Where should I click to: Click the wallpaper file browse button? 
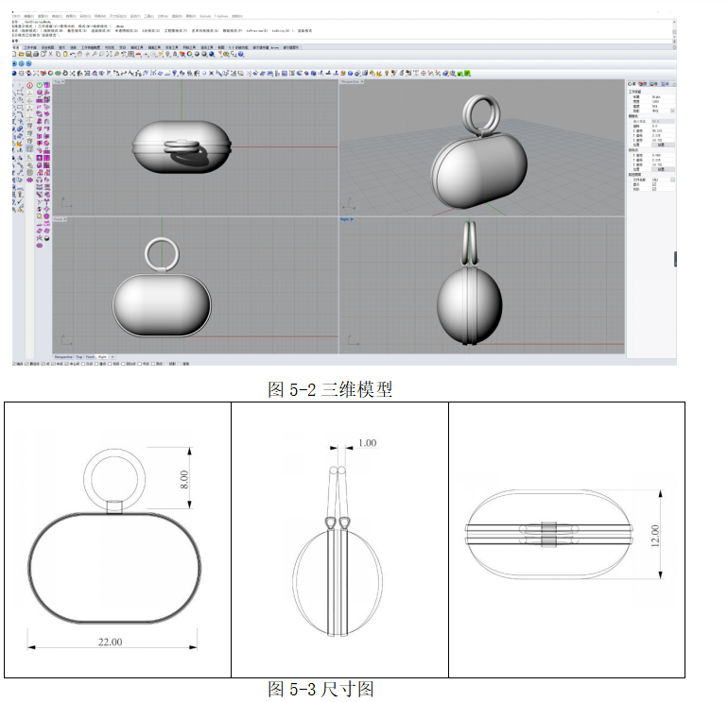click(x=673, y=180)
